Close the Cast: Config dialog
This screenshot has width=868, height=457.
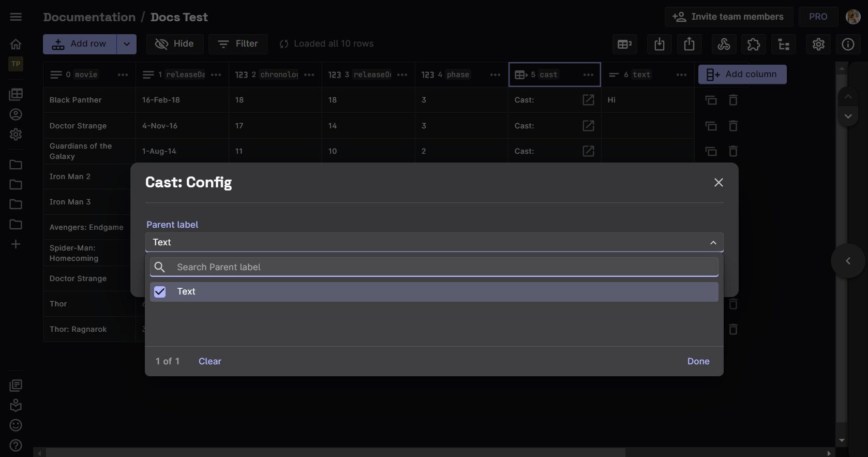click(x=718, y=183)
